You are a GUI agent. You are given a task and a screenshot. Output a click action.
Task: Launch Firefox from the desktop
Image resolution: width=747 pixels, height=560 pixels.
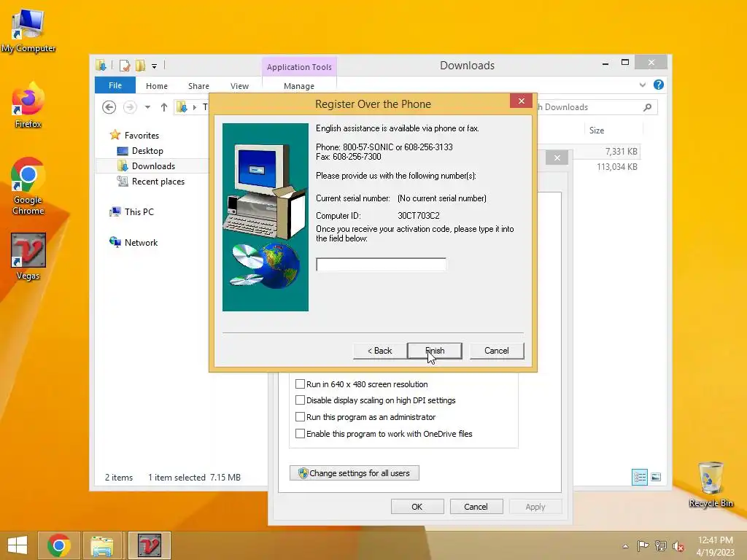28,106
